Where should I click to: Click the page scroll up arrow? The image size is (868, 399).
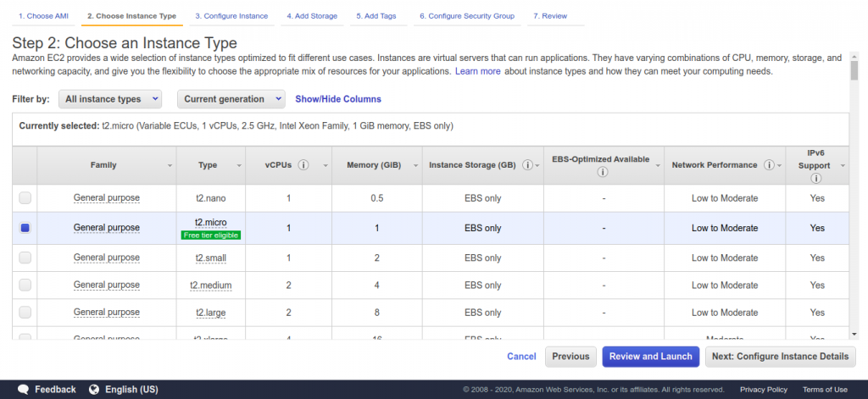point(854,57)
